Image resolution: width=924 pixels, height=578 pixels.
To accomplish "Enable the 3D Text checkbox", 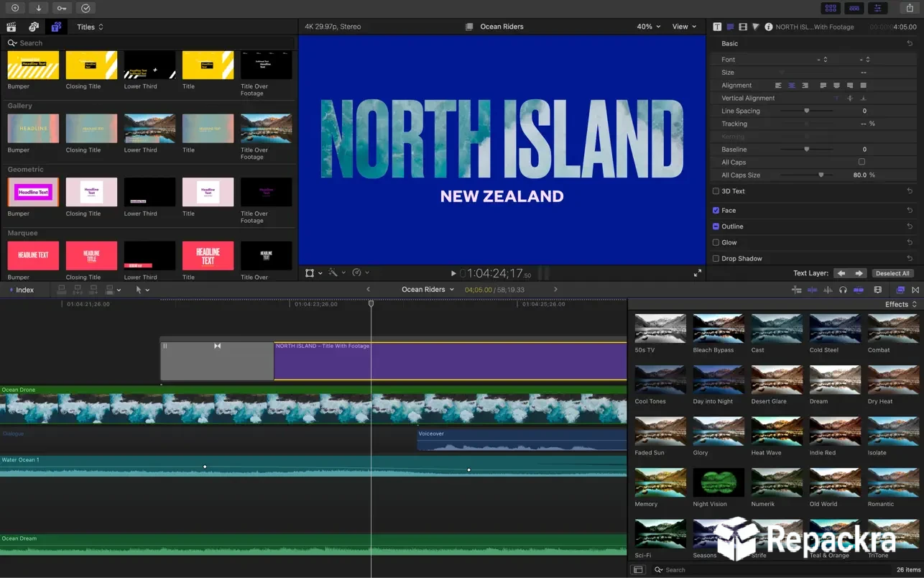I will [x=716, y=191].
